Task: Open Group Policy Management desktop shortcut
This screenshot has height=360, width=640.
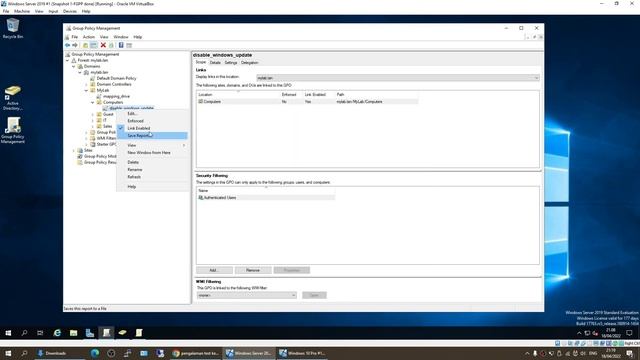Action: click(x=13, y=130)
